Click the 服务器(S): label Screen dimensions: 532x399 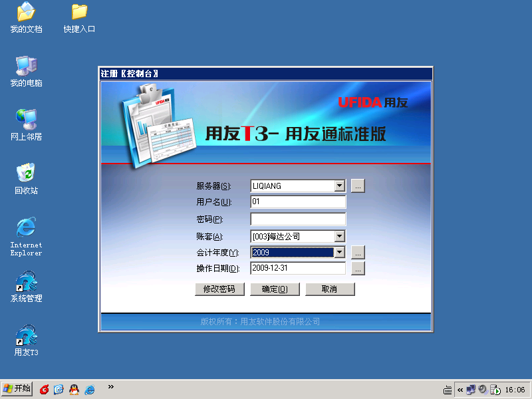[x=213, y=186]
